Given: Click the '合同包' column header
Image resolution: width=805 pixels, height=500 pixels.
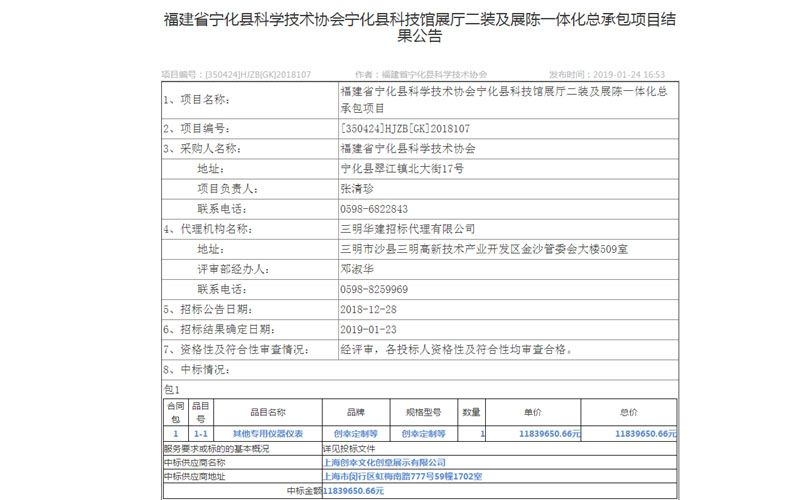Looking at the screenshot, I should tap(176, 412).
